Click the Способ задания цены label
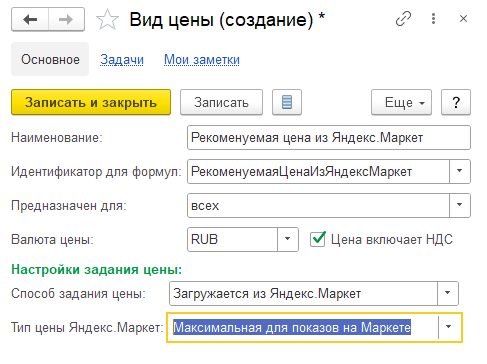Screen dimensions: 487x364 pyautogui.click(x=78, y=294)
